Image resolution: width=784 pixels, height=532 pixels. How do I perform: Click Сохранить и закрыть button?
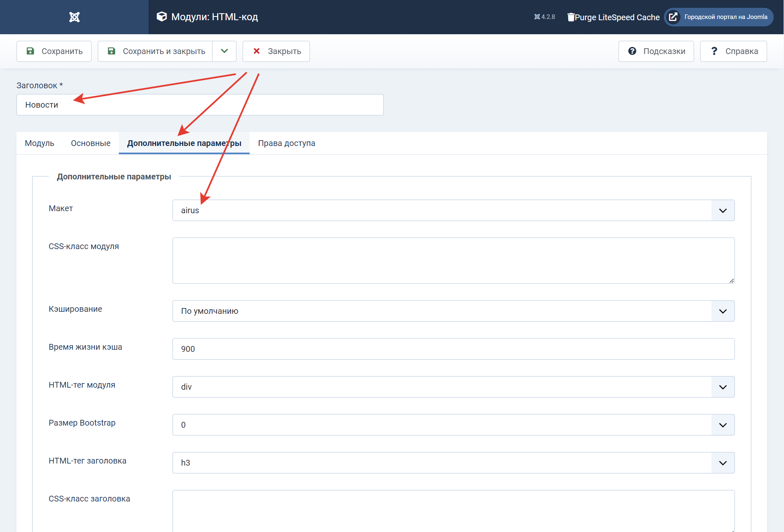tap(156, 51)
